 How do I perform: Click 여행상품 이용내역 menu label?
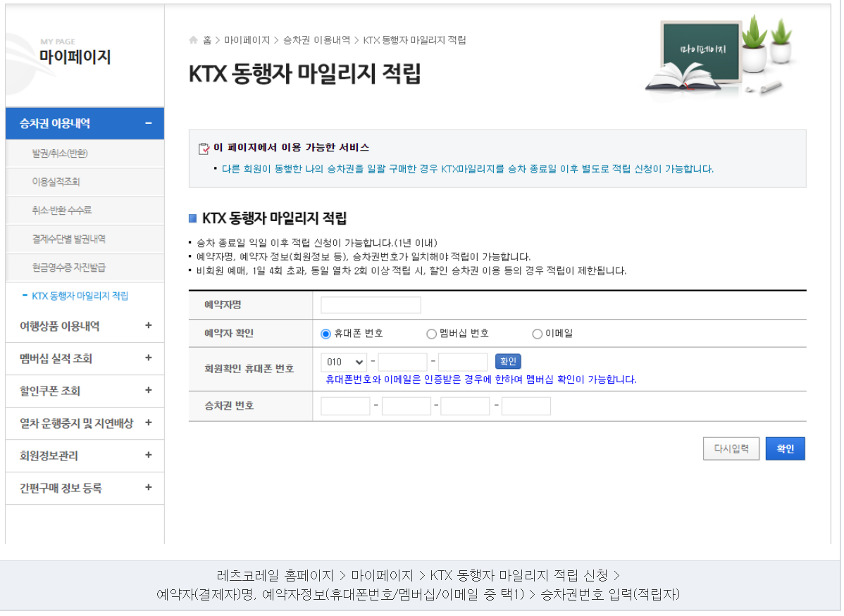(x=60, y=327)
